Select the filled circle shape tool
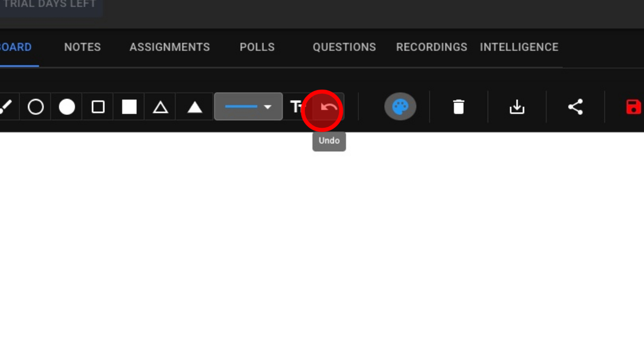Screen dimensions: 644x362 tap(67, 107)
